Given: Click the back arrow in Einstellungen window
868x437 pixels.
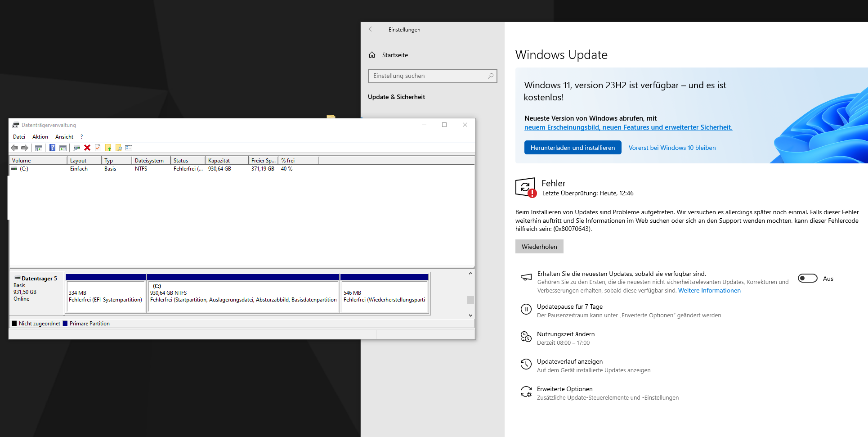Looking at the screenshot, I should [x=371, y=29].
